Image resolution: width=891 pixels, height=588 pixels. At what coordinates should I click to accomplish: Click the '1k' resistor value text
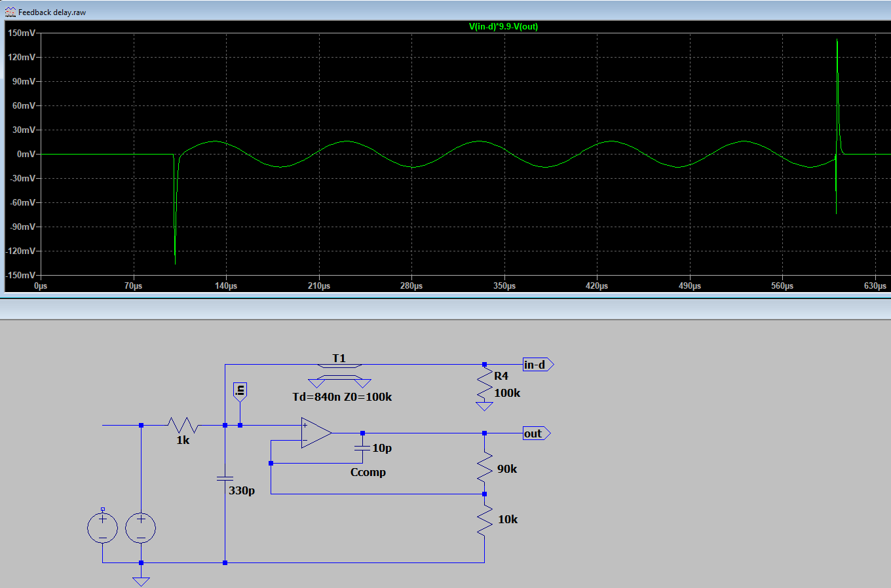[x=183, y=440]
